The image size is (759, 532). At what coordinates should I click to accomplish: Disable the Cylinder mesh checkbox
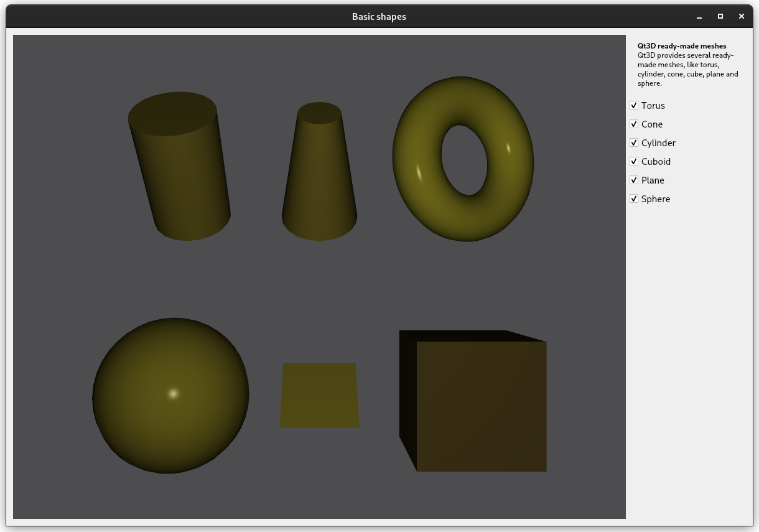[634, 143]
